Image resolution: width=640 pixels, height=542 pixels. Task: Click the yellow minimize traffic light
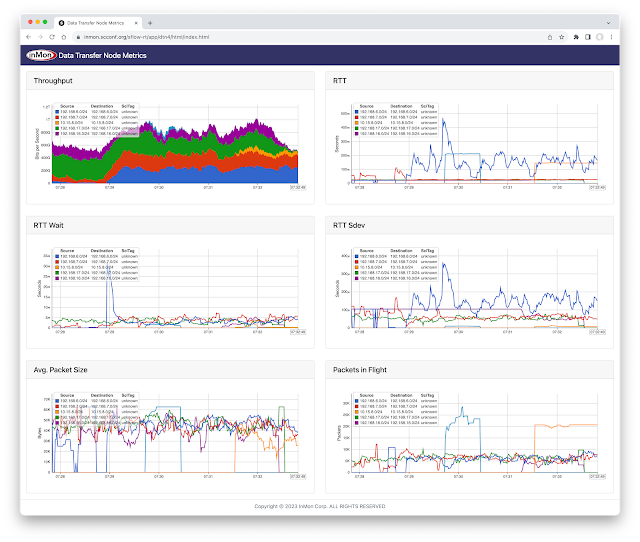pos(38,22)
